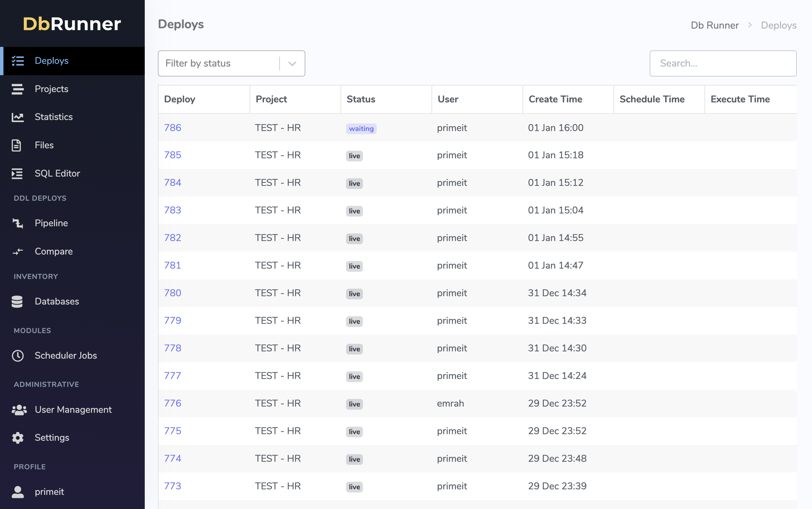
Task: Open deploy 776 by emrah
Action: pos(173,403)
